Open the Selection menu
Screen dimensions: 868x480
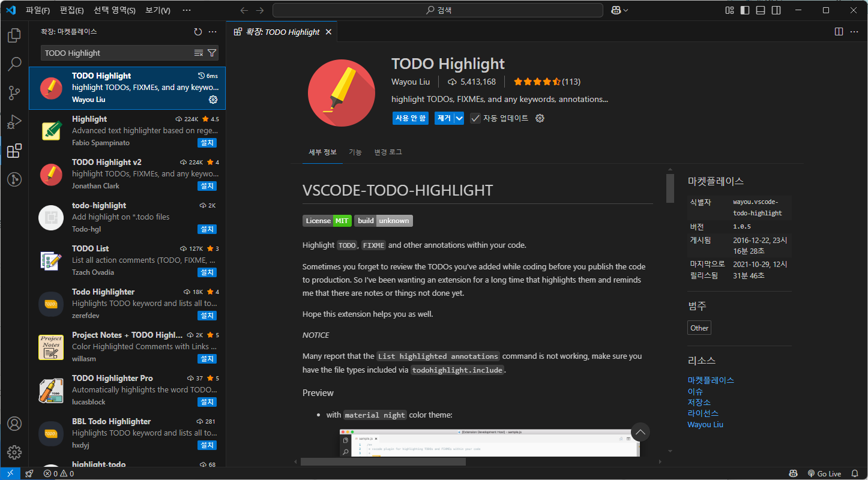pyautogui.click(x=115, y=10)
